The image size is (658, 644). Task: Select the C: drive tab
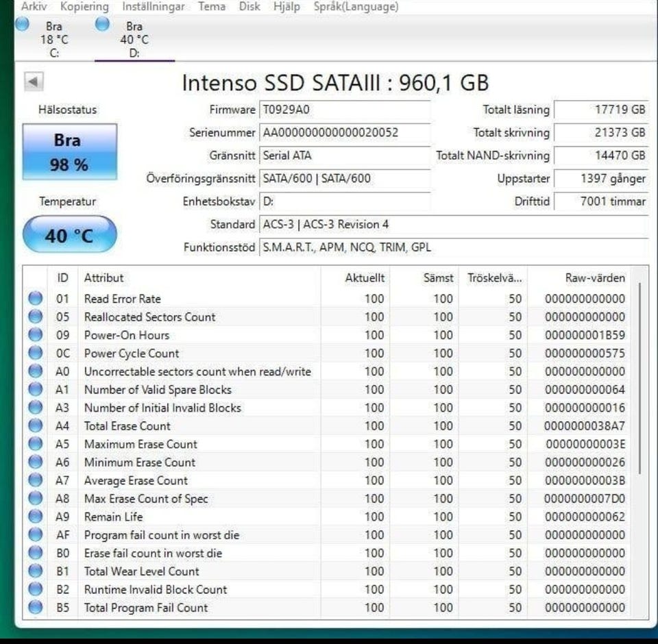click(54, 40)
